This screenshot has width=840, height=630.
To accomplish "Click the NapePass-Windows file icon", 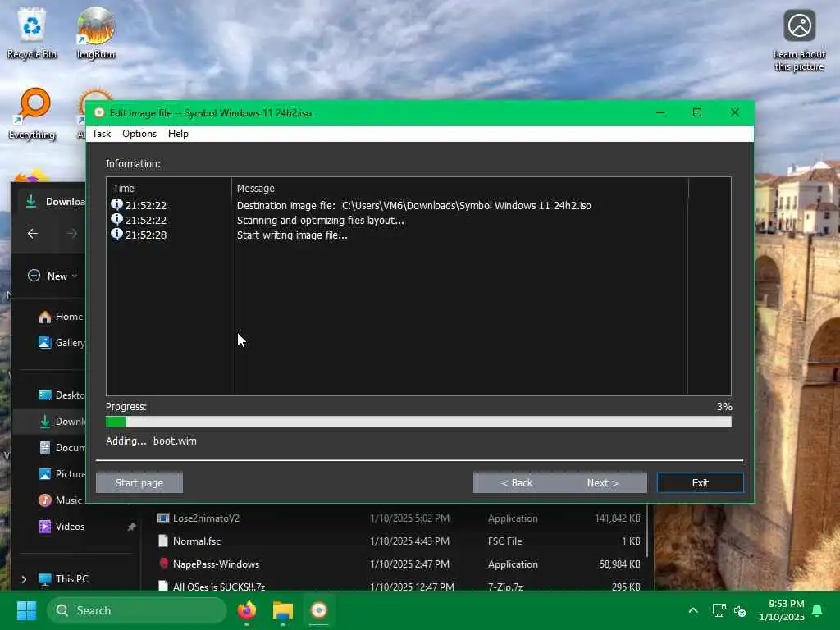I will 163,564.
